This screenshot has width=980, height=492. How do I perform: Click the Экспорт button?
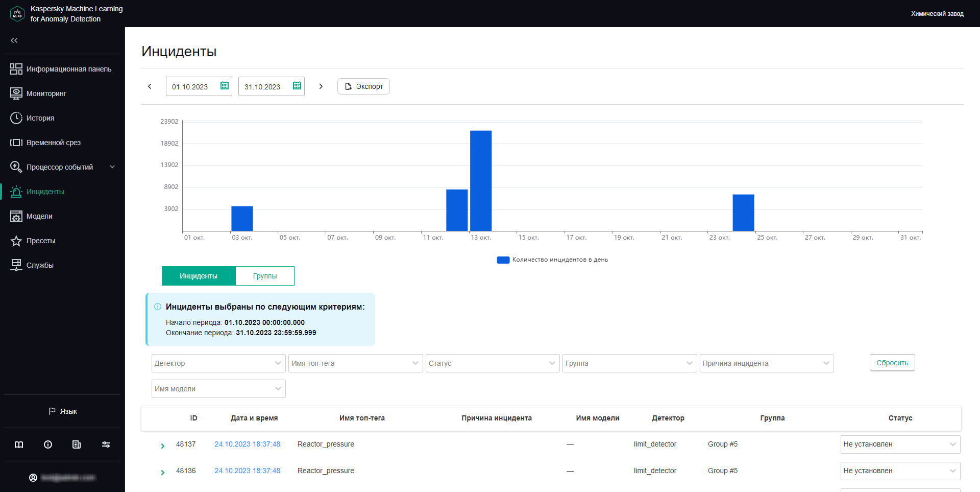(363, 86)
